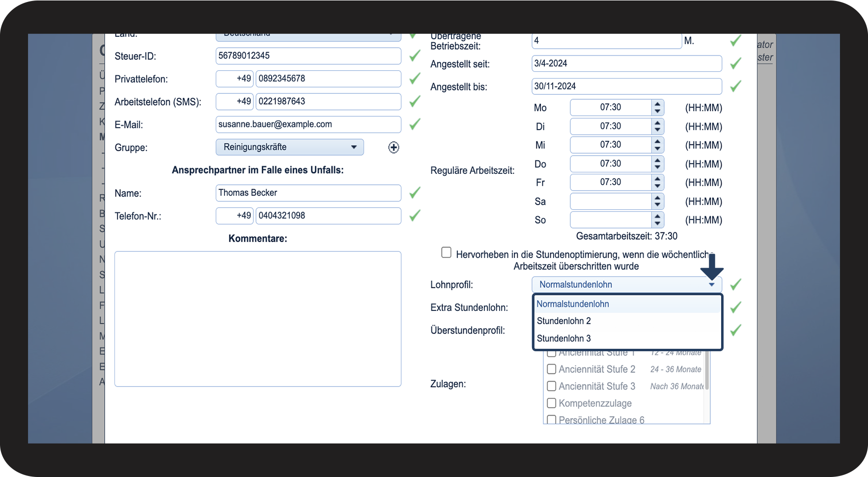Image resolution: width=868 pixels, height=477 pixels.
Task: Click the Mi working time field
Action: 611,145
